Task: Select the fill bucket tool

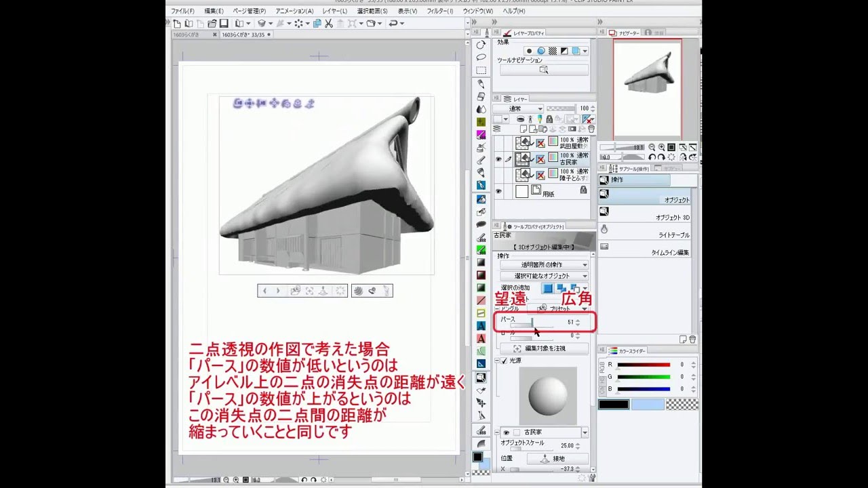Action: 481,199
